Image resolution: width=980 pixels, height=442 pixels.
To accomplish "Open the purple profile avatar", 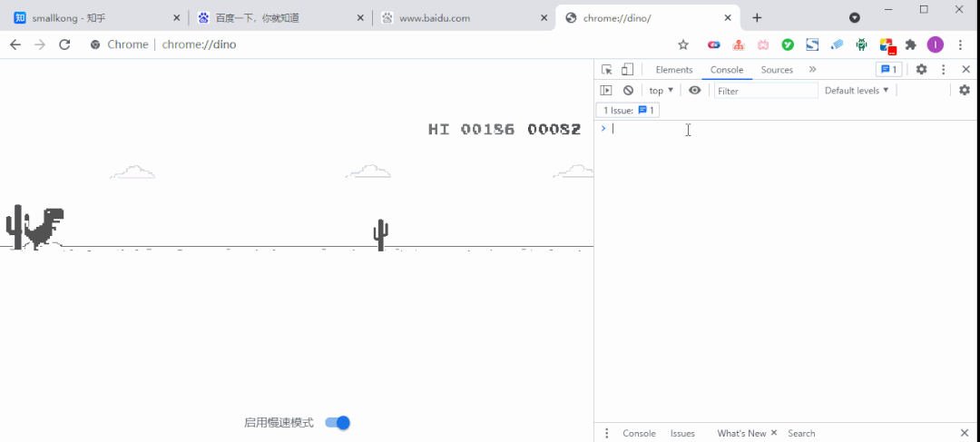I will (x=935, y=44).
